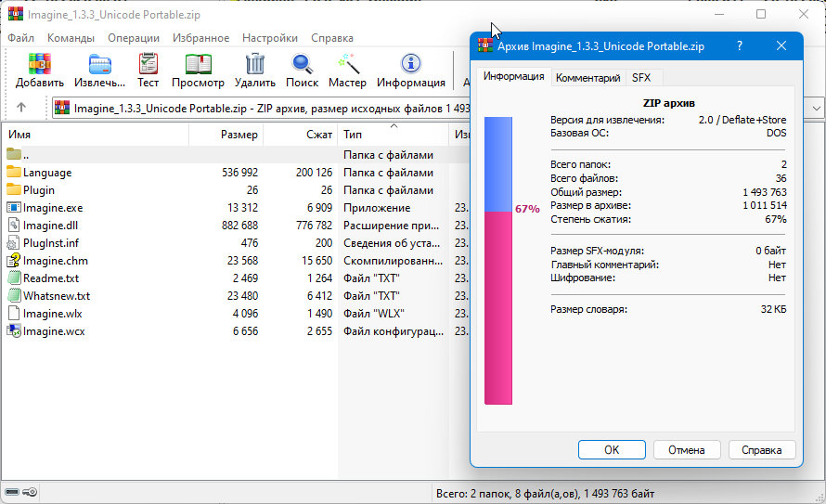The image size is (826, 504).
Task: Open the Настройки menu
Action: click(270, 38)
